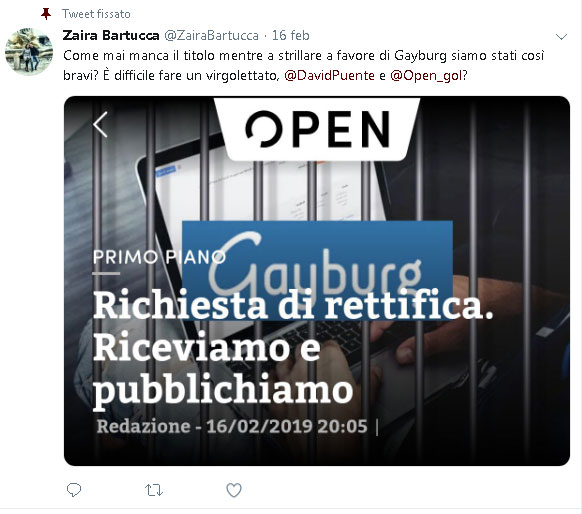Click the Tweet fissato label
Image resolution: width=582 pixels, height=514 pixels.
[x=96, y=14]
